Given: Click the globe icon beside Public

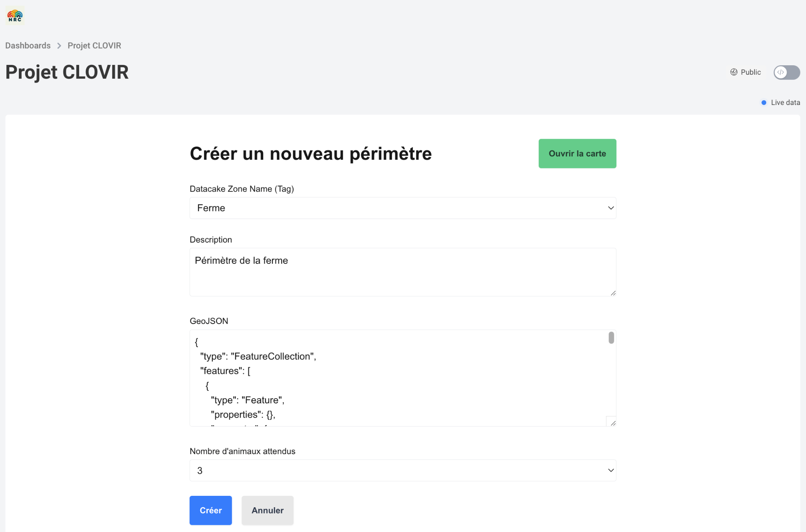Looking at the screenshot, I should coord(734,72).
